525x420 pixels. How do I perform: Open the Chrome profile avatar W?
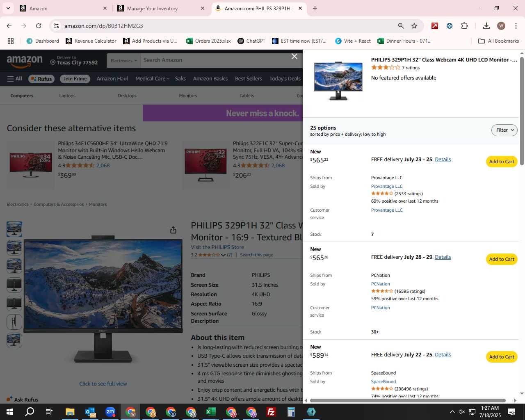(x=501, y=26)
